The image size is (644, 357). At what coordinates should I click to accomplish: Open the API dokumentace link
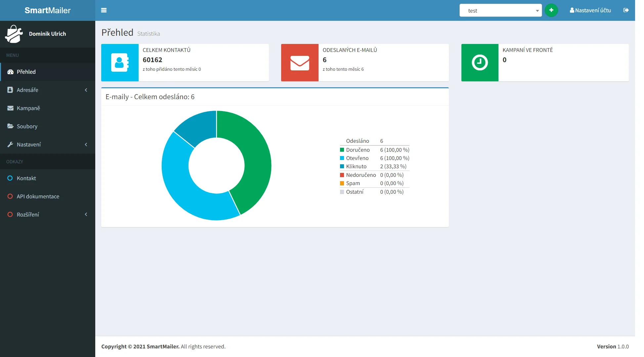38,196
